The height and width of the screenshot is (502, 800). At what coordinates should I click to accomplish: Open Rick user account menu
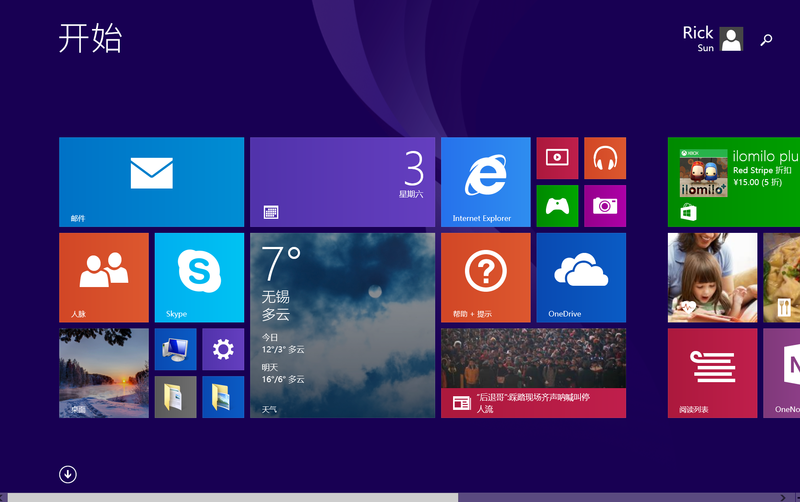coord(714,39)
